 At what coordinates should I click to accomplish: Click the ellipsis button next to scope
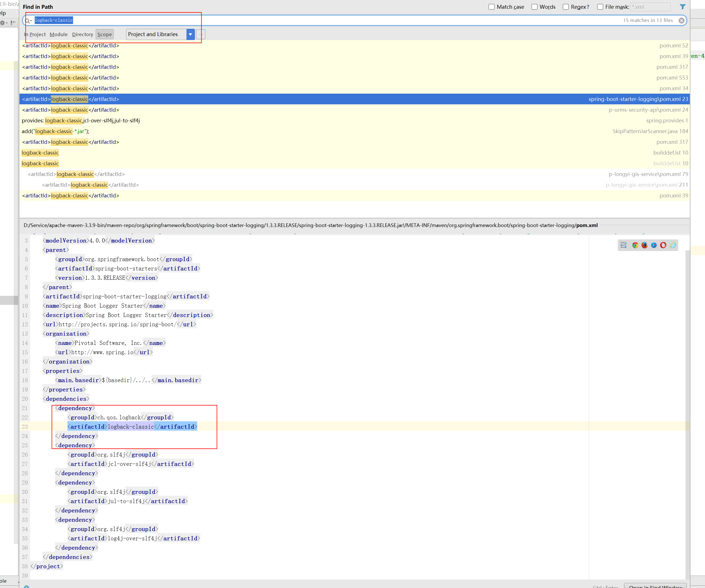pos(201,34)
